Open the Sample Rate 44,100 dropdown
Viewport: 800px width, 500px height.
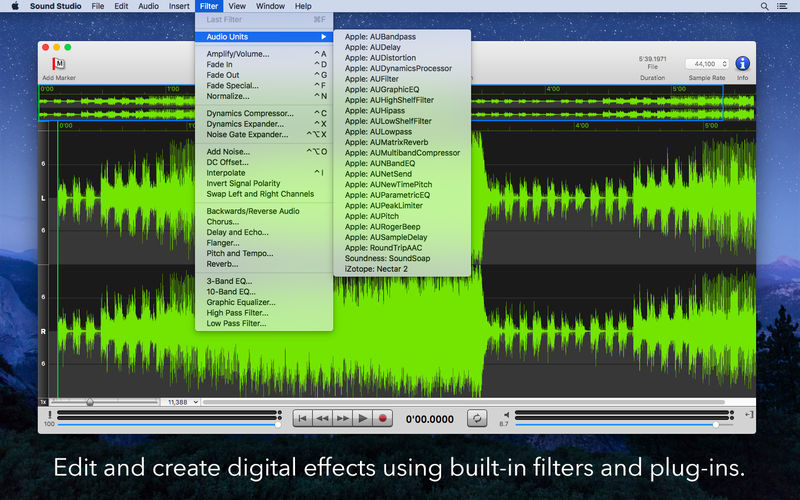(x=706, y=64)
